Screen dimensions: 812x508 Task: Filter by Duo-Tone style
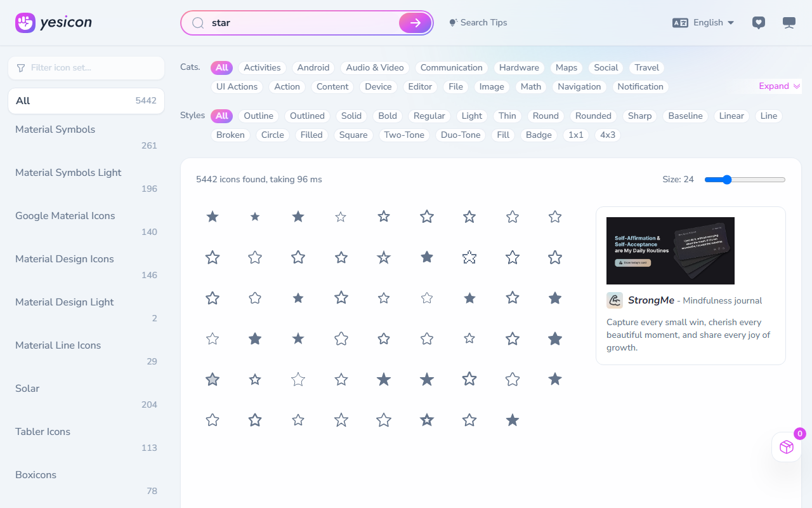coord(461,135)
